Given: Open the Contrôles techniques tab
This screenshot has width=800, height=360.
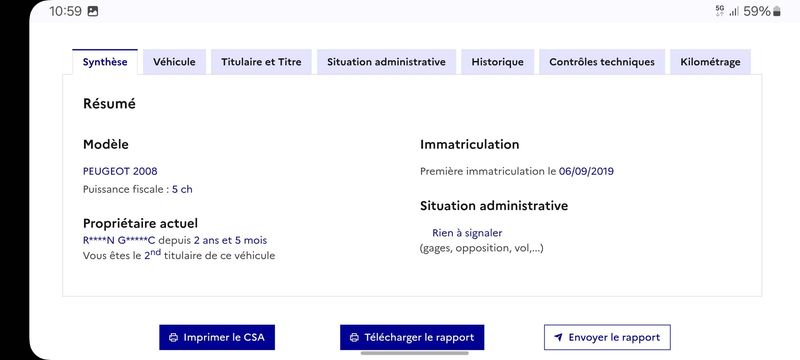Looking at the screenshot, I should tap(602, 62).
